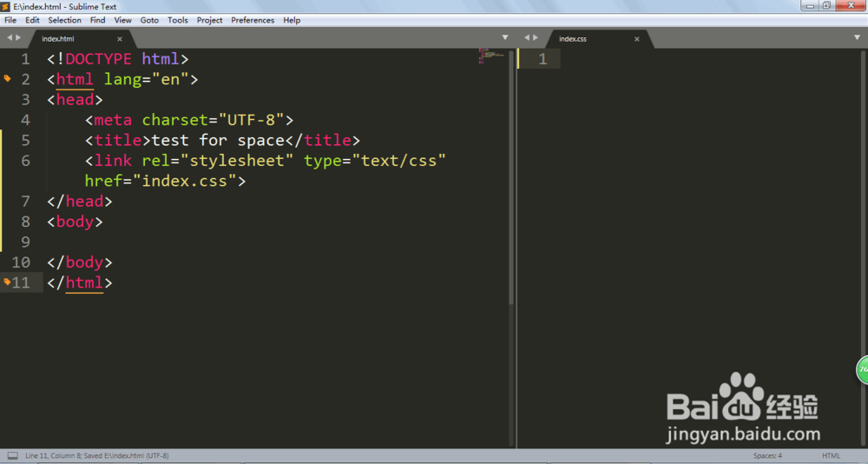This screenshot has width=868, height=464.
Task: Minimize the Sublime Text window
Action: (811, 5)
